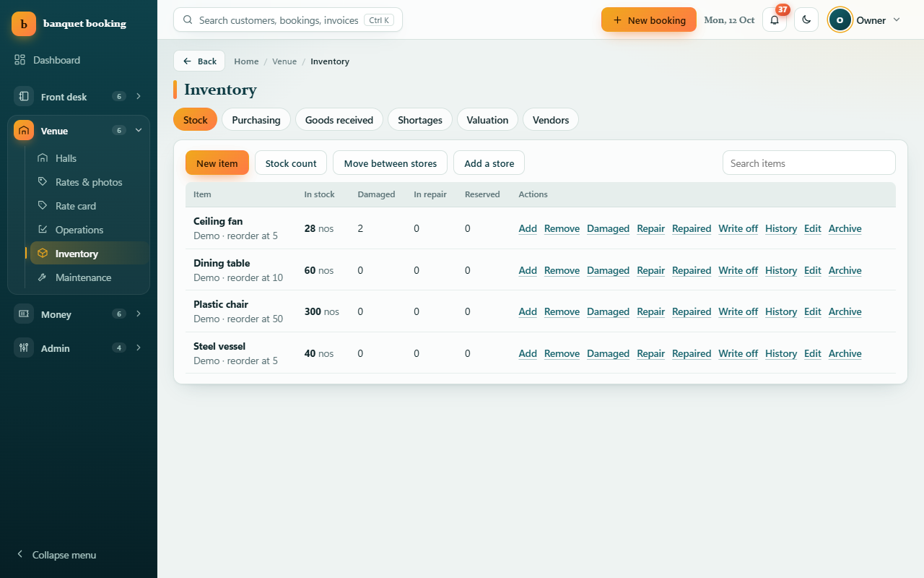Viewport: 924px width, 578px height.
Task: Click the Collapse menu label
Action: (x=64, y=555)
